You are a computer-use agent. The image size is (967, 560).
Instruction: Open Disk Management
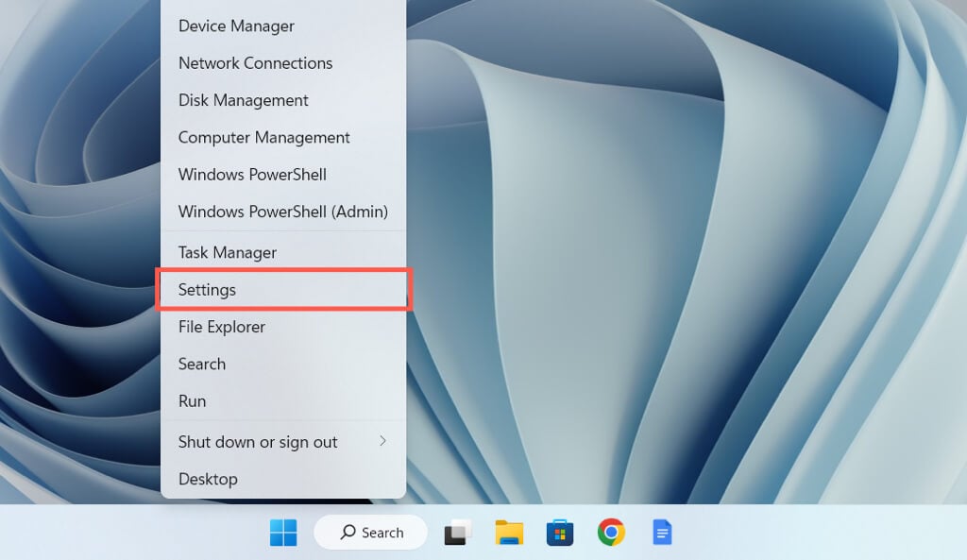(x=283, y=100)
